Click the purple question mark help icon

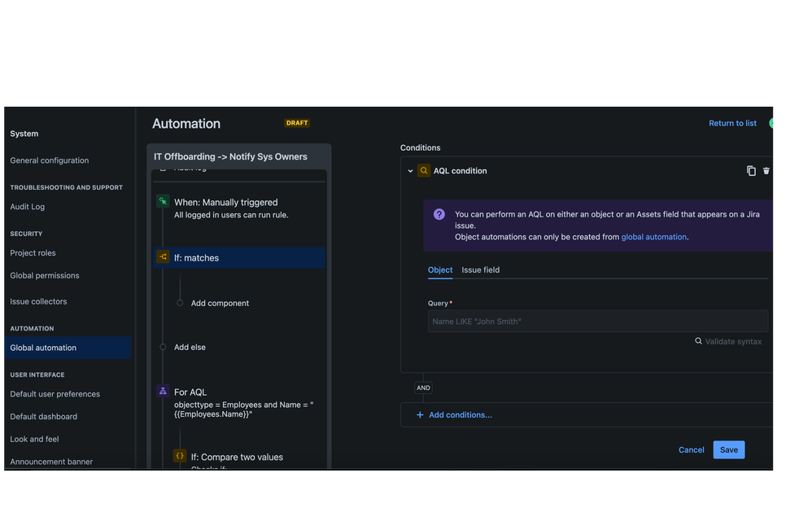(x=439, y=214)
